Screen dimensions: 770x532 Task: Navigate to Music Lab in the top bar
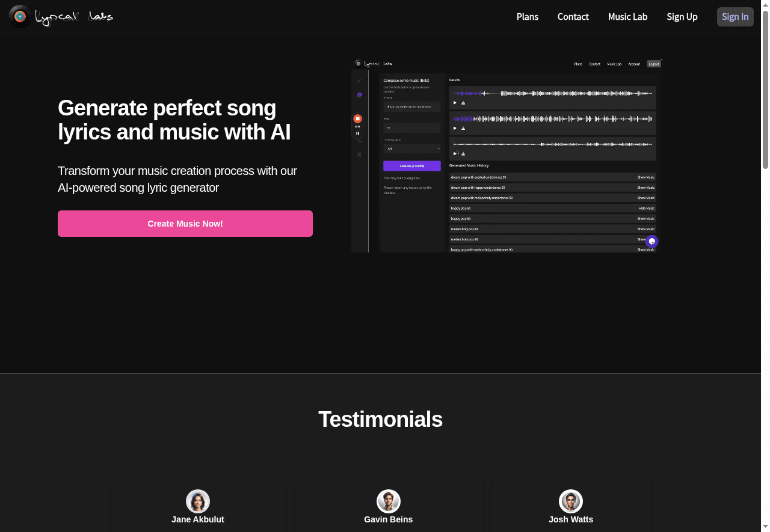pyautogui.click(x=627, y=16)
